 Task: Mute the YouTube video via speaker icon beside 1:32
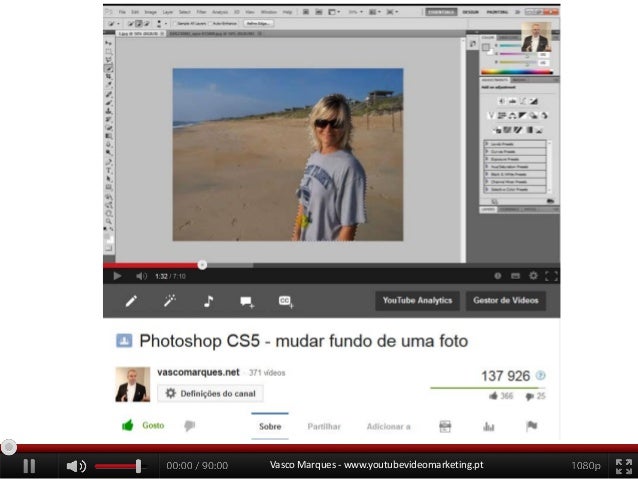tap(141, 276)
